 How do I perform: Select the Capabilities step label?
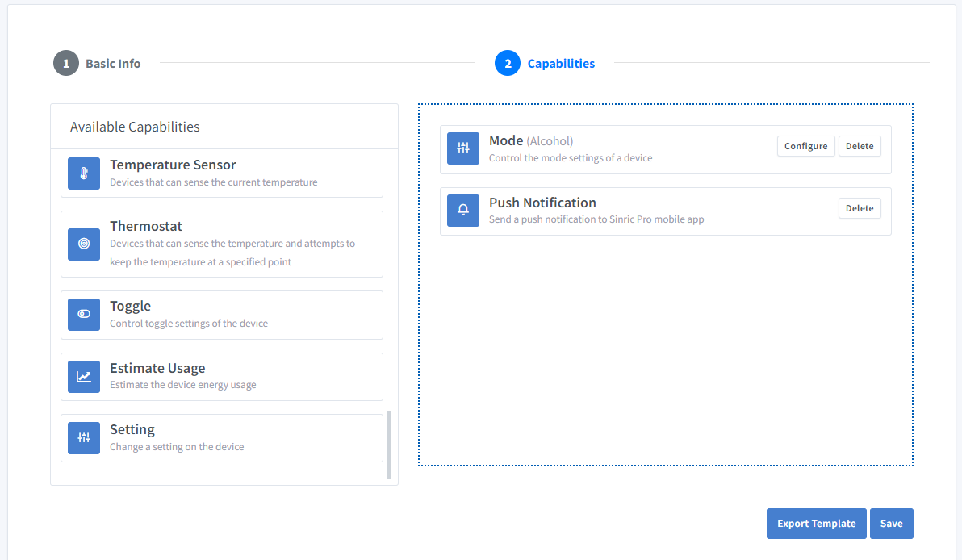click(x=561, y=64)
